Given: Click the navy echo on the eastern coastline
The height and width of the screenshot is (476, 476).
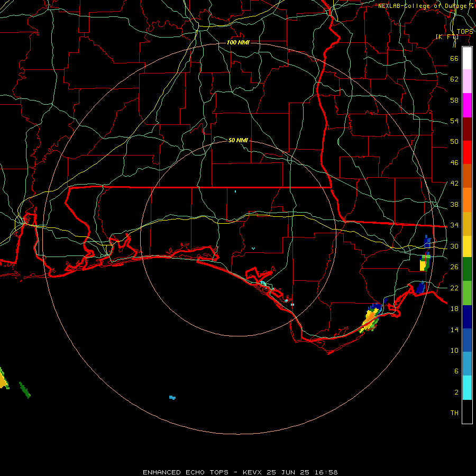Looking at the screenshot, I should click(x=420, y=287).
